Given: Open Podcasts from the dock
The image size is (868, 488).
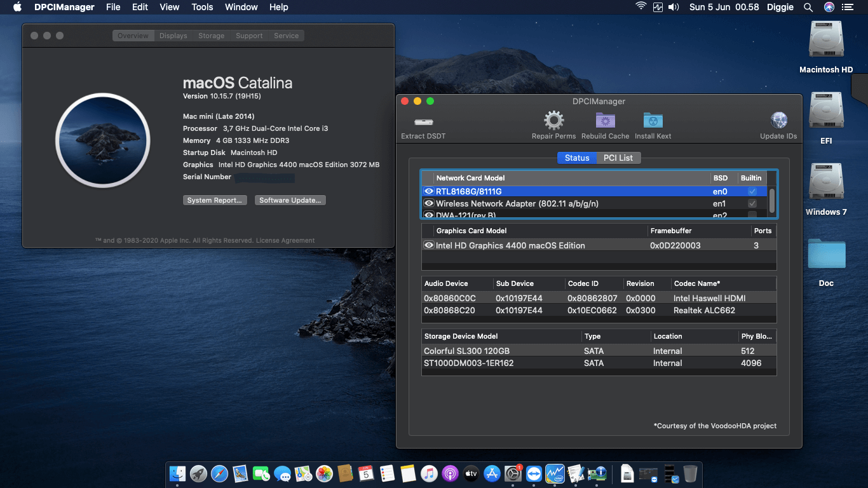Looking at the screenshot, I should click(x=450, y=473).
